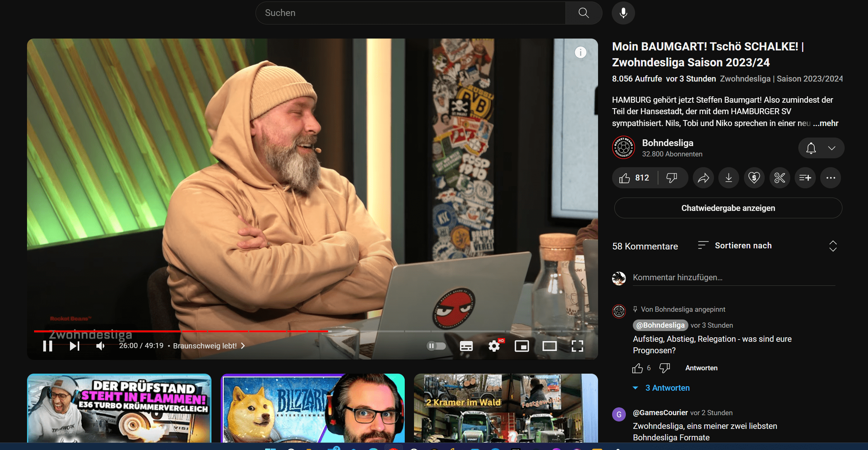The image size is (868, 450).
Task: Pause the video playback
Action: [48, 346]
